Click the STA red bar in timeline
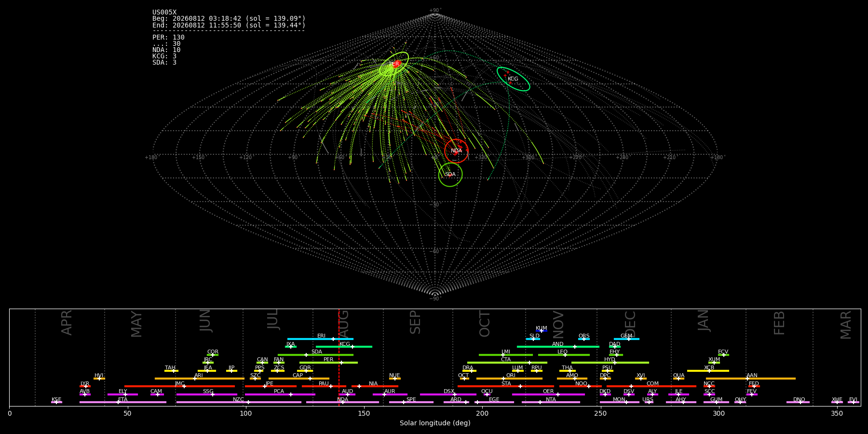 click(506, 386)
